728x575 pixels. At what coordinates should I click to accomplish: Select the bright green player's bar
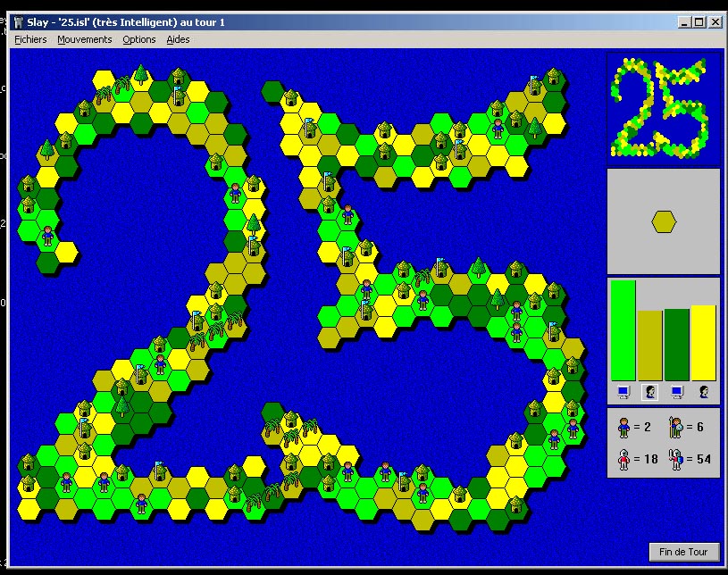point(623,330)
